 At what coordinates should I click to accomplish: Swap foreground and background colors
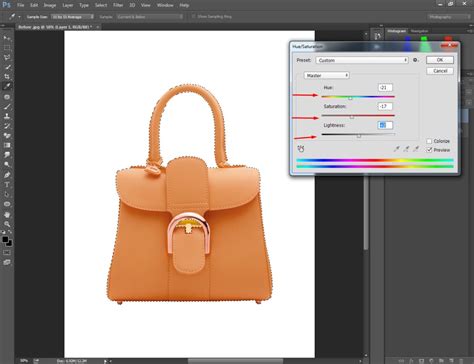10,232
